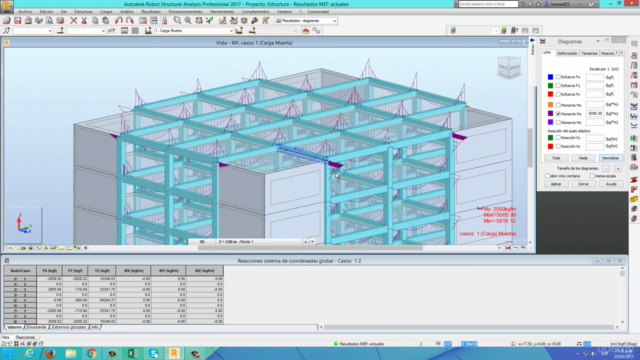Click the Print icon in toolbar
Image resolution: width=640 pixels, height=360 pixels.
click(x=28, y=20)
